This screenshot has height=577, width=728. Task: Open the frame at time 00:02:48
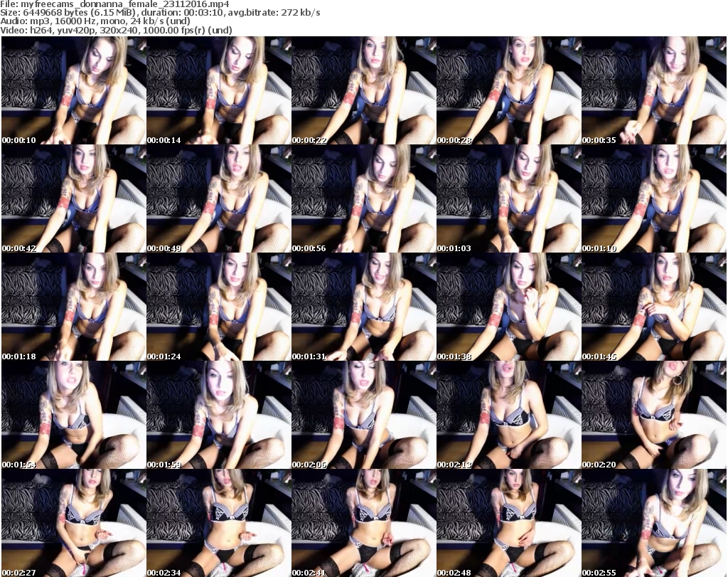(509, 523)
